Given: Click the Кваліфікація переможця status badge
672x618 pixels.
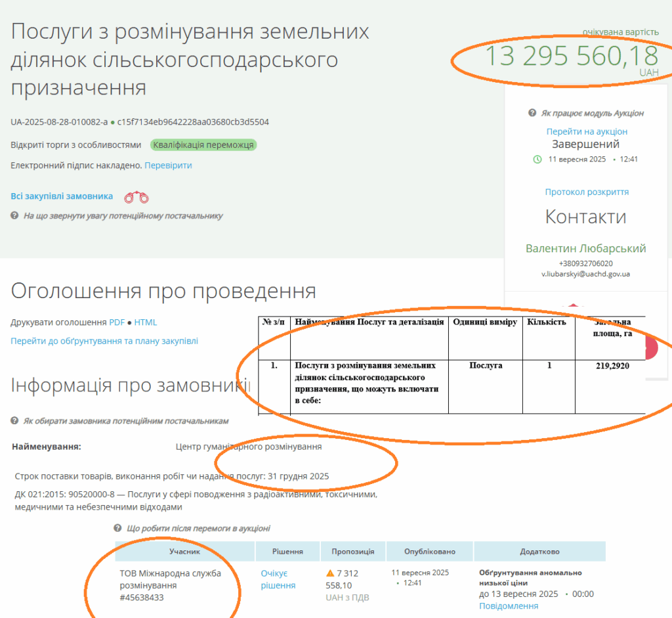Looking at the screenshot, I should [203, 145].
